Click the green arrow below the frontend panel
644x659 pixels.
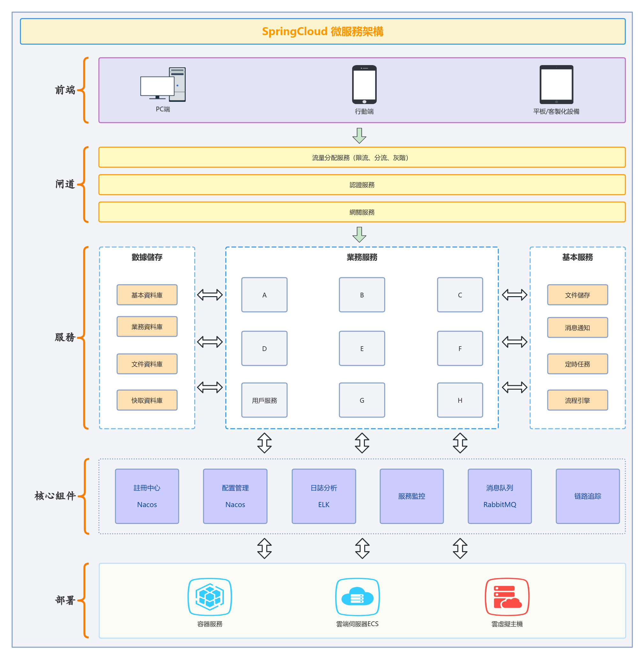pyautogui.click(x=359, y=136)
